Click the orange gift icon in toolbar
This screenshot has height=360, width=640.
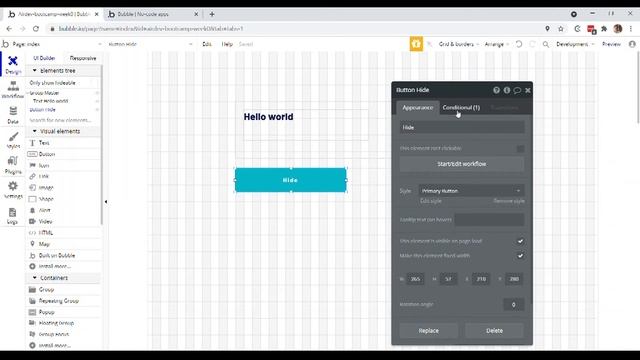[416, 44]
